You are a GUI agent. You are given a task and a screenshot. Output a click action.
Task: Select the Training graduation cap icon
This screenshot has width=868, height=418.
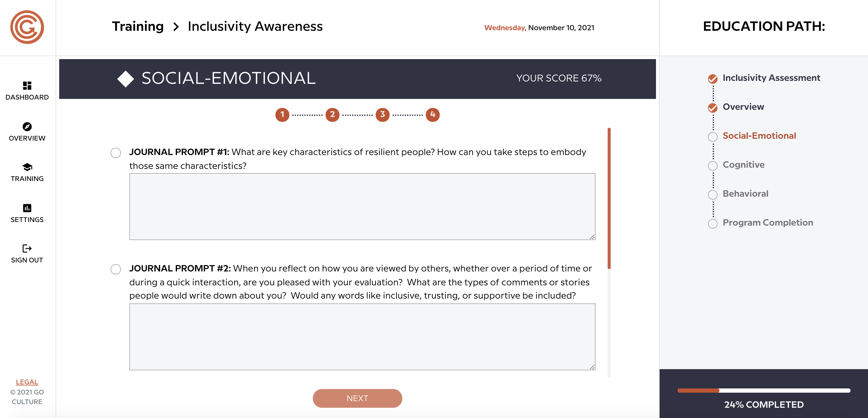27,167
